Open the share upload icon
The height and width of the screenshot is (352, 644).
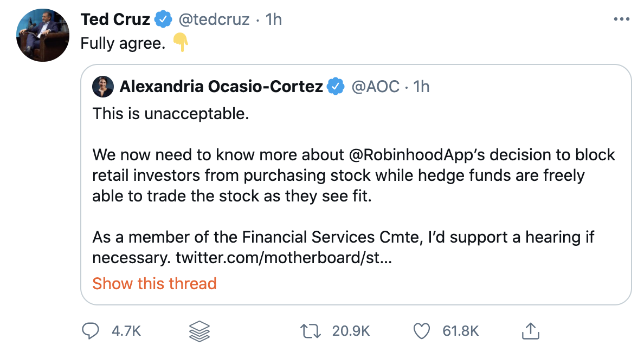pyautogui.click(x=530, y=331)
